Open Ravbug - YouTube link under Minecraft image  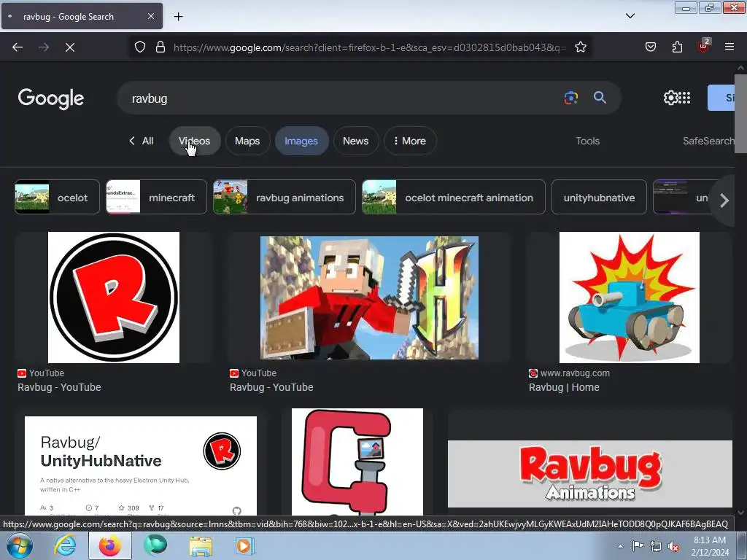click(x=271, y=387)
